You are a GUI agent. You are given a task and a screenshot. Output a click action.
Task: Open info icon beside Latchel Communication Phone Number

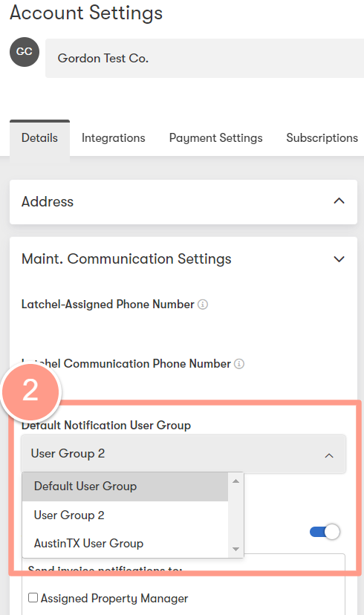click(239, 364)
